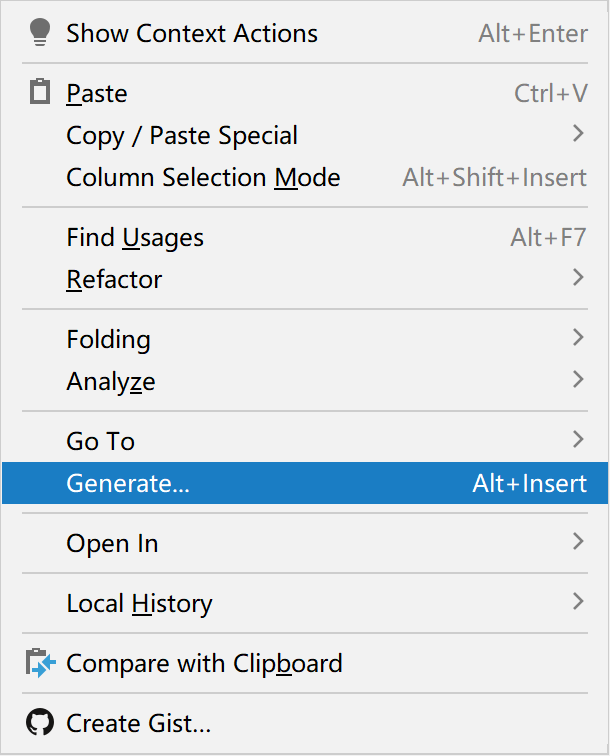Expand the Go To submenu arrow
The width and height of the screenshot is (610, 756).
578,440
